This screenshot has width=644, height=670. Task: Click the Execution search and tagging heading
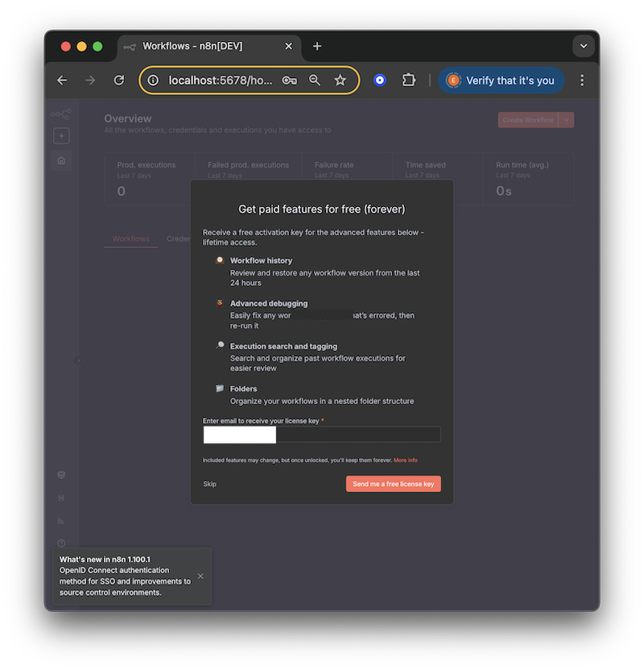point(283,346)
